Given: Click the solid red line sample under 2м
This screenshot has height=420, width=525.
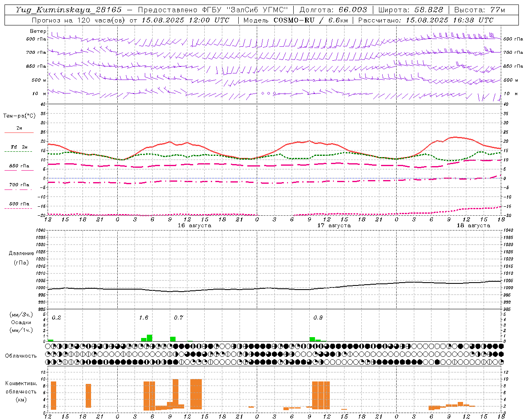Looking at the screenshot, I should [19, 132].
